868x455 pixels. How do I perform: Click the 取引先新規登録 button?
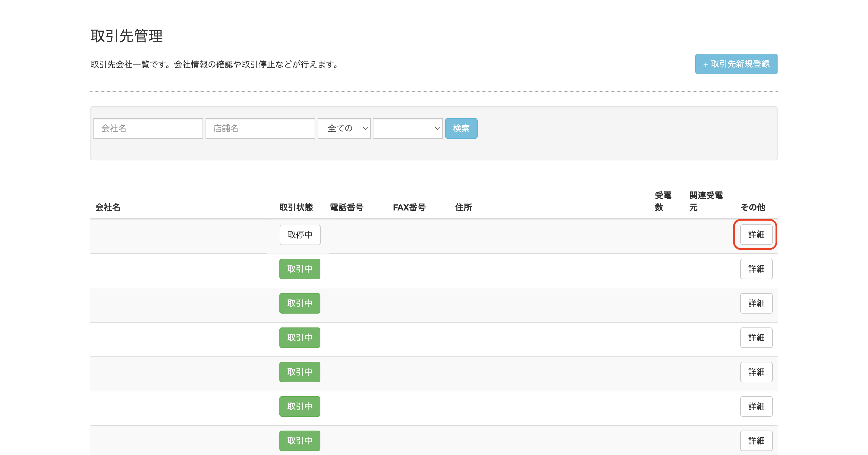[736, 64]
